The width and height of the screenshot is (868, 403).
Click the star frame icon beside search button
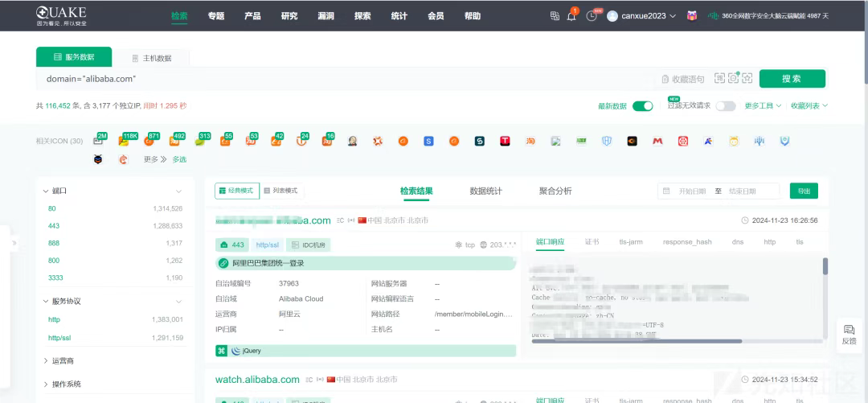click(748, 78)
